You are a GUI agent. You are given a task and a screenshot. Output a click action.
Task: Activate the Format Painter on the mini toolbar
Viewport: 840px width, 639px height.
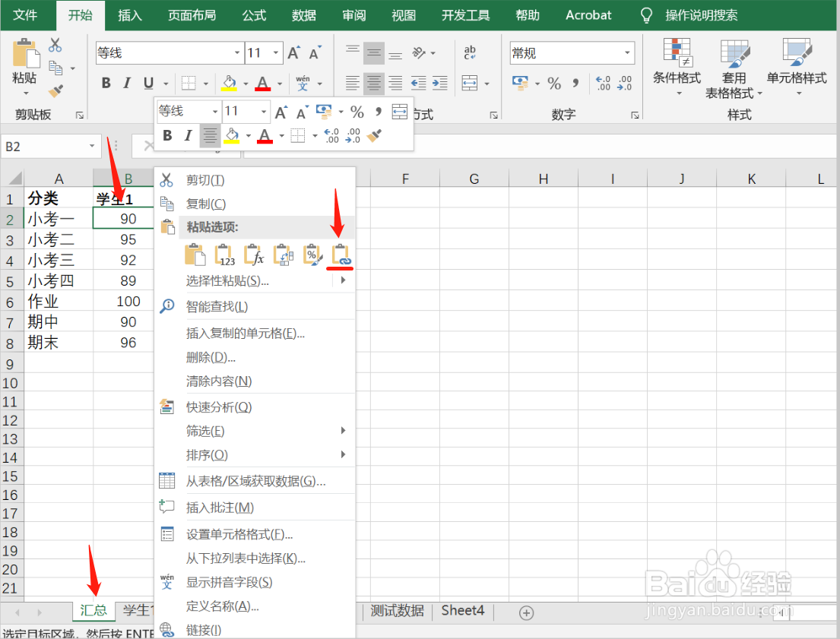pyautogui.click(x=375, y=136)
